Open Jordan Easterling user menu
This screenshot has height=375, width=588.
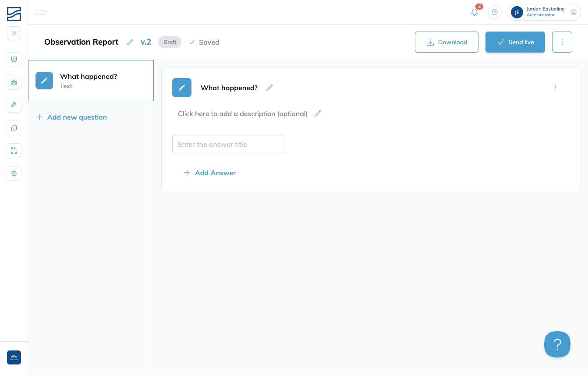tap(544, 12)
